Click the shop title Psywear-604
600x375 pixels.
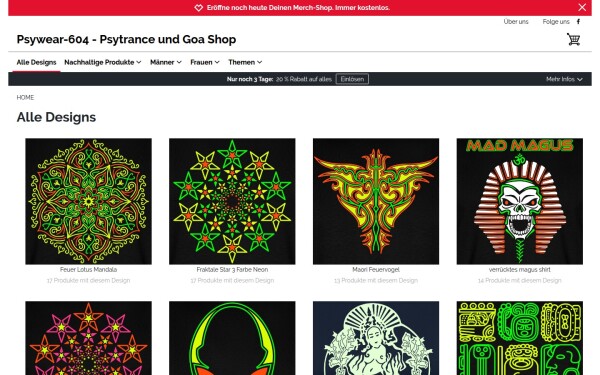click(x=126, y=39)
